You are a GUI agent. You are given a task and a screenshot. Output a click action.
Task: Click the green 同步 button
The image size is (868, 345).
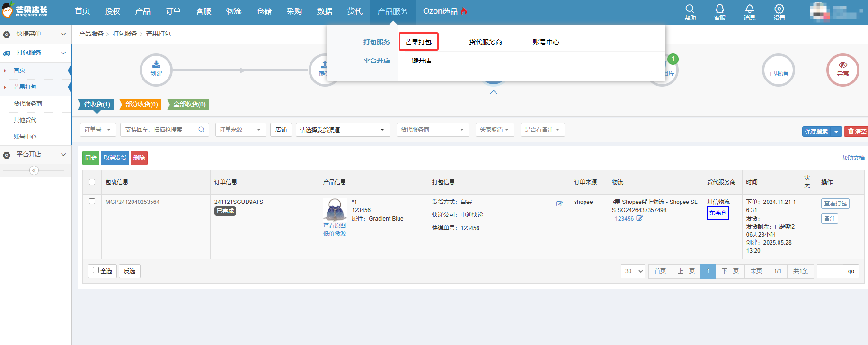[x=91, y=158]
